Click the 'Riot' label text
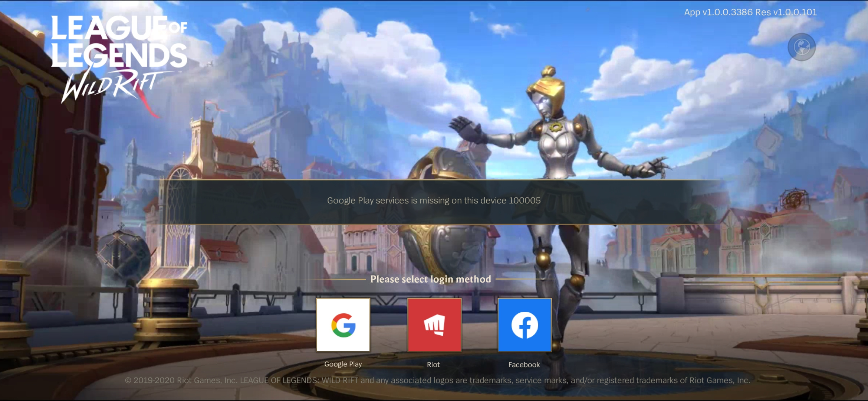Viewport: 868px width, 401px height. tap(433, 365)
